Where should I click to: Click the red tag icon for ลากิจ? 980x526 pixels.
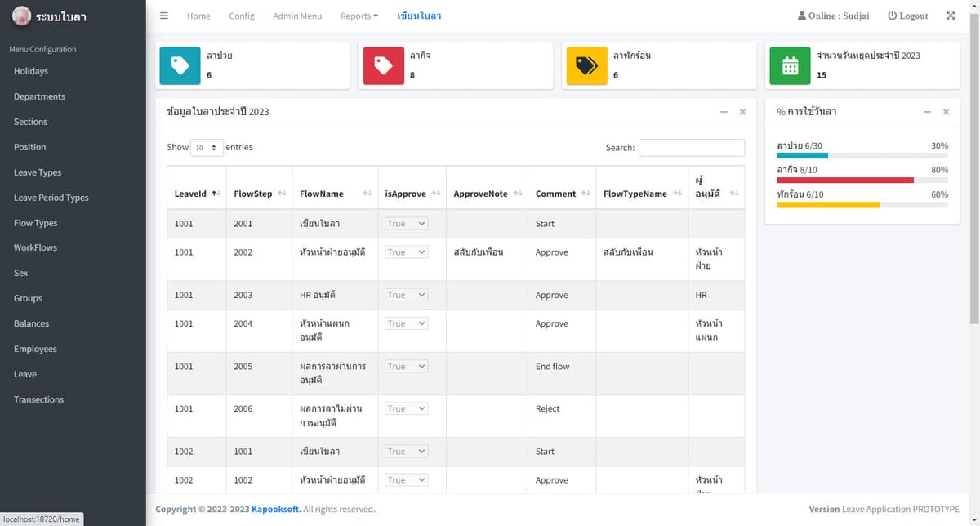pos(383,65)
